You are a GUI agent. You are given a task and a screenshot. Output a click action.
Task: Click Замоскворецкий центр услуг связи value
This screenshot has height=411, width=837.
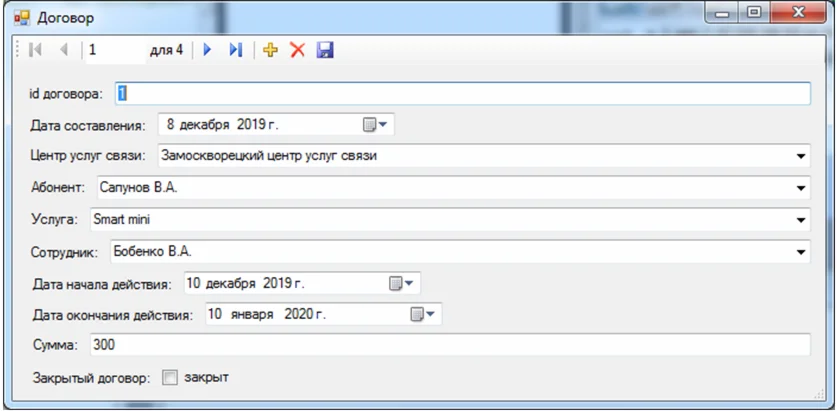click(x=270, y=156)
